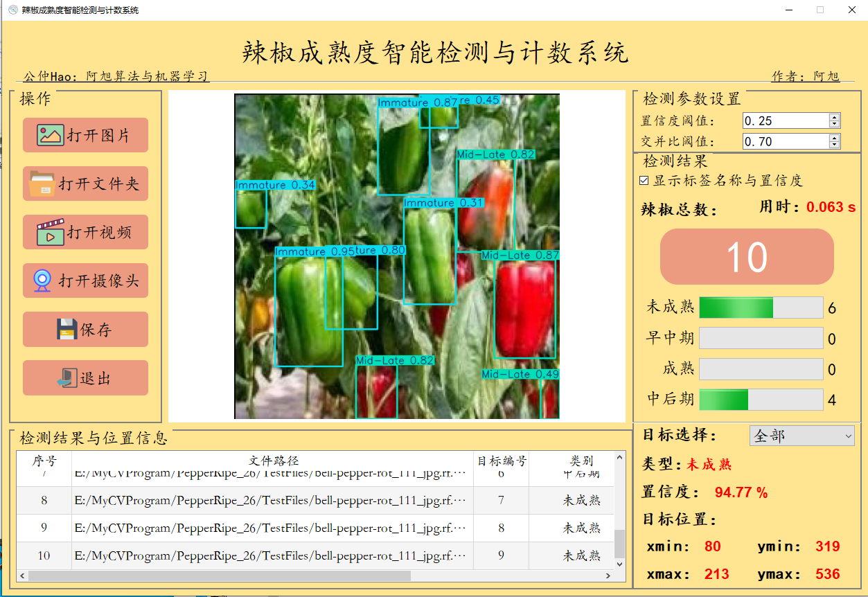Click the 交并比阈值 input field showing 0.70
This screenshot has width=868, height=597.
click(785, 141)
